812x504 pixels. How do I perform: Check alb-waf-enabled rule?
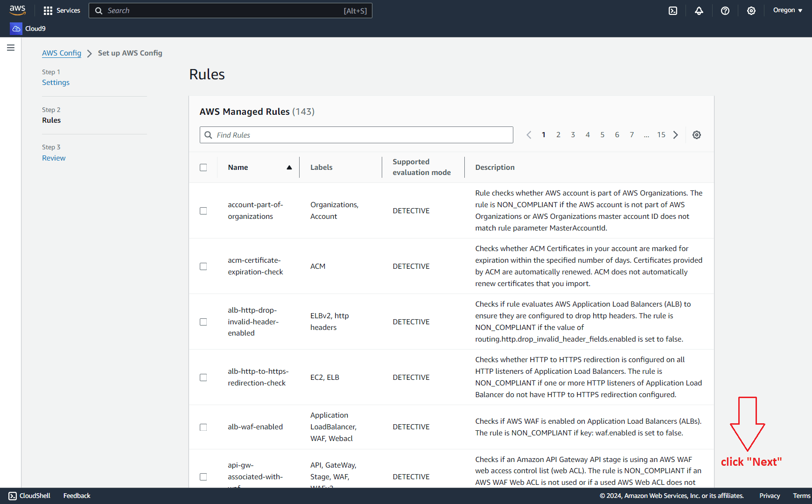pyautogui.click(x=203, y=427)
